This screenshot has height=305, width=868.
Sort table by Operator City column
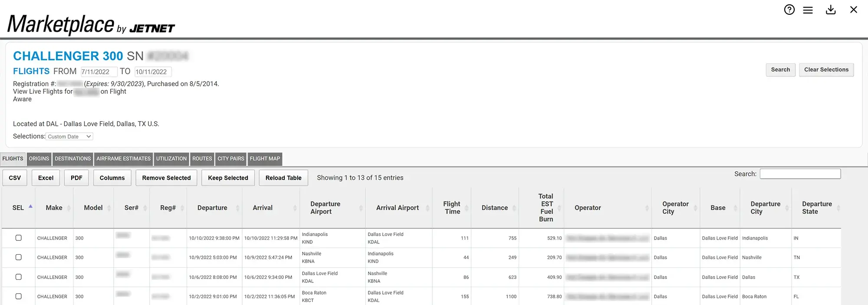(x=675, y=208)
